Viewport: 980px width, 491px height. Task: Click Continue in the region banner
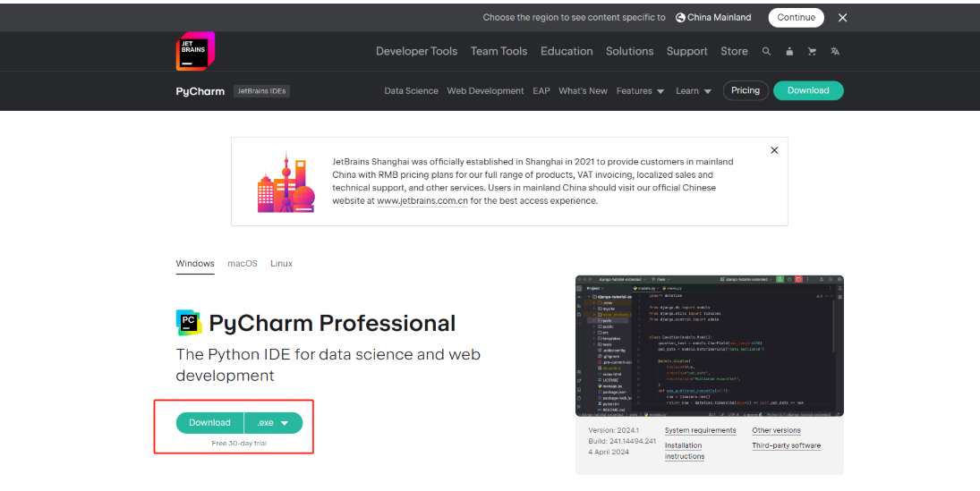(x=797, y=18)
